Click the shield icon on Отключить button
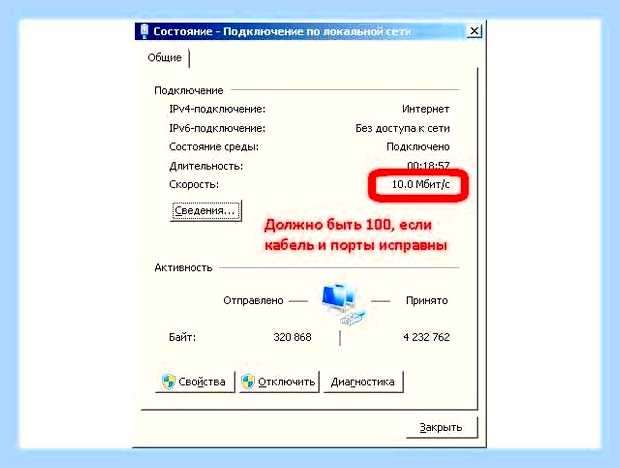This screenshot has width=620, height=468. 248,382
